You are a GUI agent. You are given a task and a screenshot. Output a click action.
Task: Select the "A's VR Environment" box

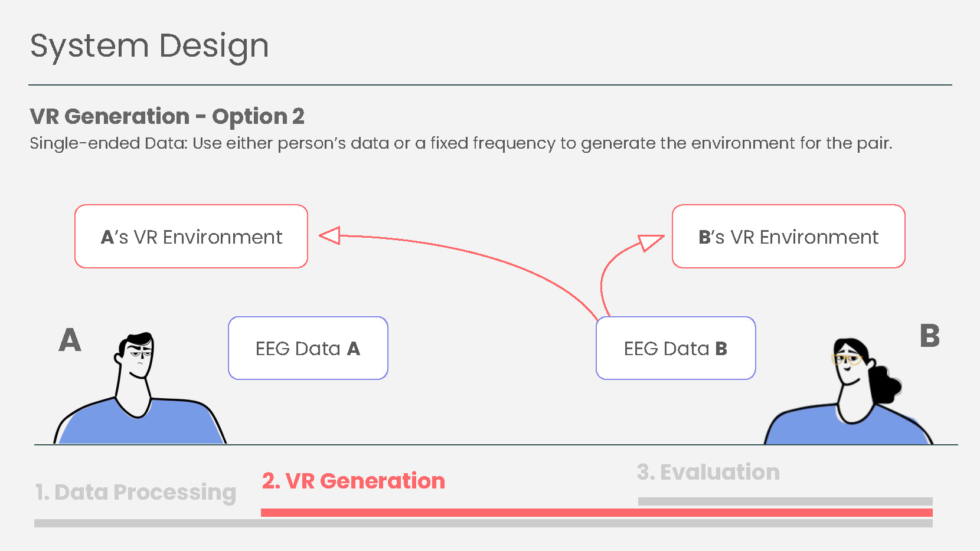[x=191, y=237]
